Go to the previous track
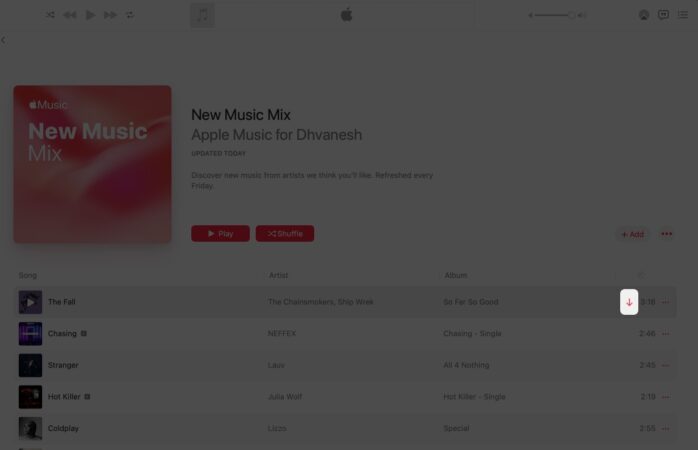The height and width of the screenshot is (450, 698). point(70,15)
